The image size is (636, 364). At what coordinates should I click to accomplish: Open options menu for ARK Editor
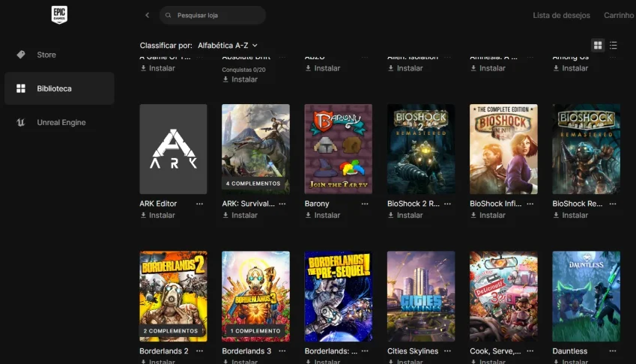(x=199, y=204)
